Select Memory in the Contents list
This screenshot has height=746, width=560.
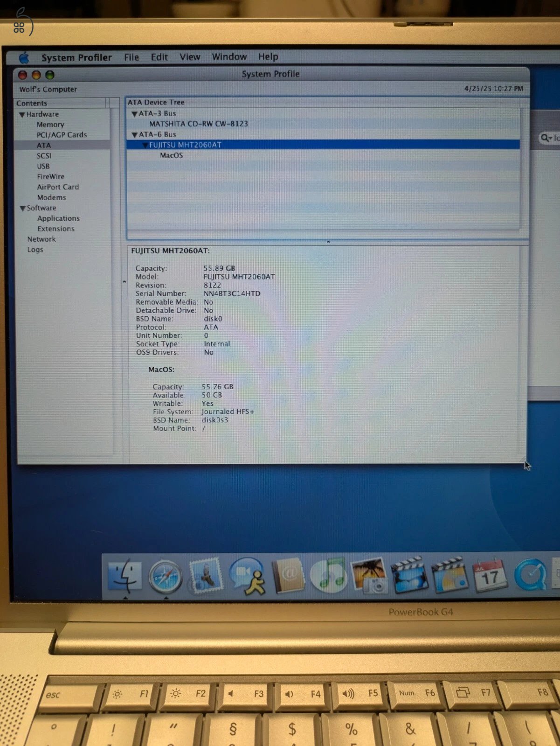pyautogui.click(x=50, y=125)
